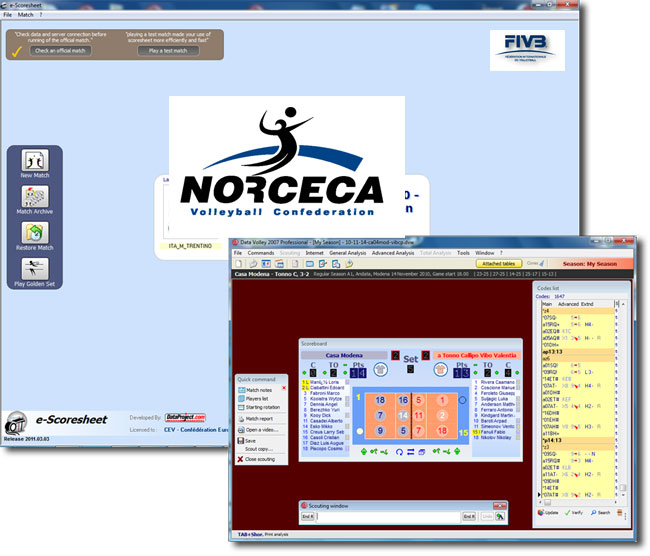Open e-Scoresheet help question-mark menu
The image size is (650, 556).
[41, 15]
